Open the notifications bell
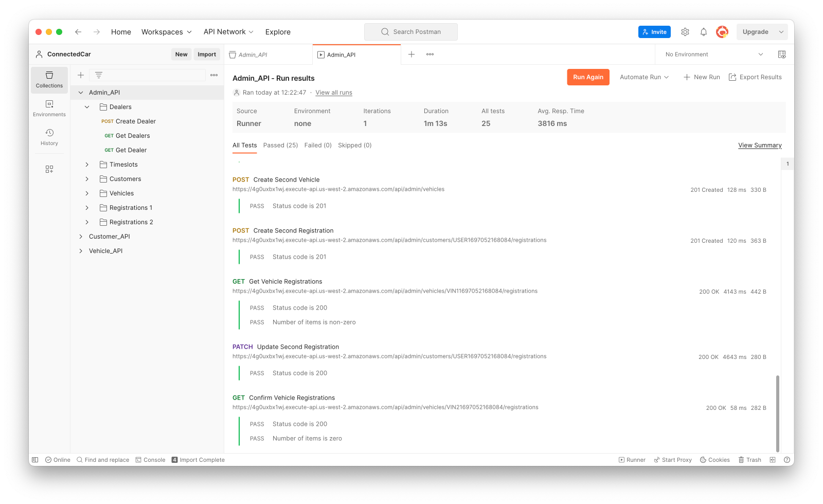 (704, 32)
